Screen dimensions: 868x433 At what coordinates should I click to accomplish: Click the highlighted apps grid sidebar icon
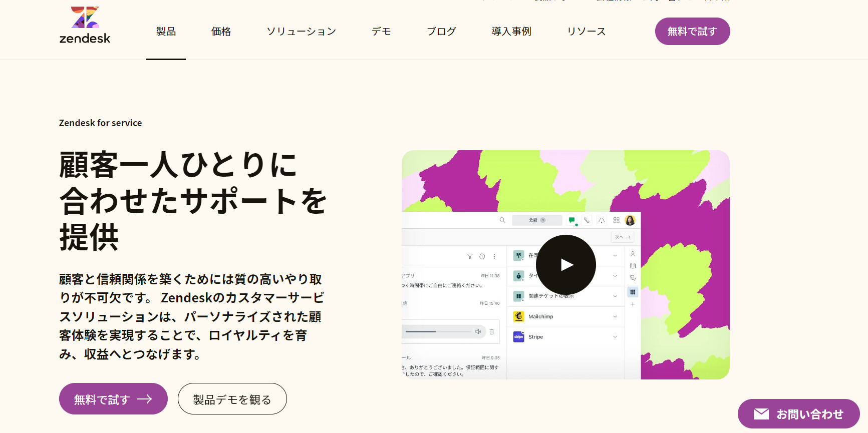pos(633,292)
